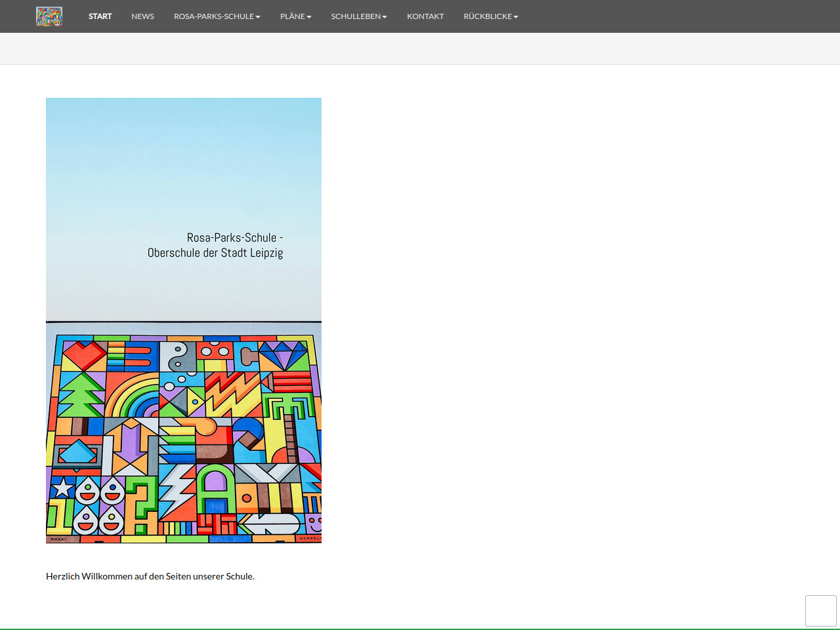This screenshot has width=840, height=630.
Task: Click the caret arrow beside ROSA-PARKS-SCHULE
Action: pos(258,17)
